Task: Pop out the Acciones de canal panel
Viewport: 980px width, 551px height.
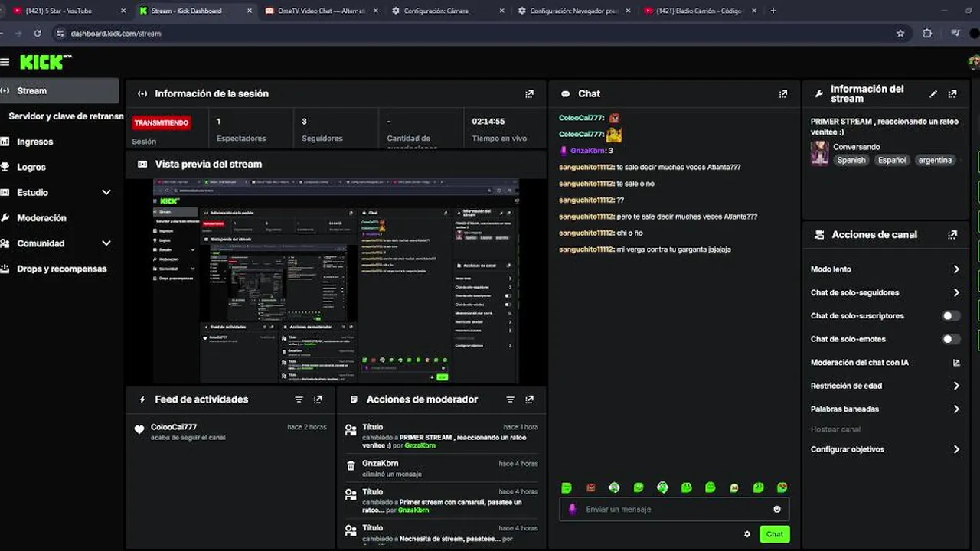Action: (952, 235)
